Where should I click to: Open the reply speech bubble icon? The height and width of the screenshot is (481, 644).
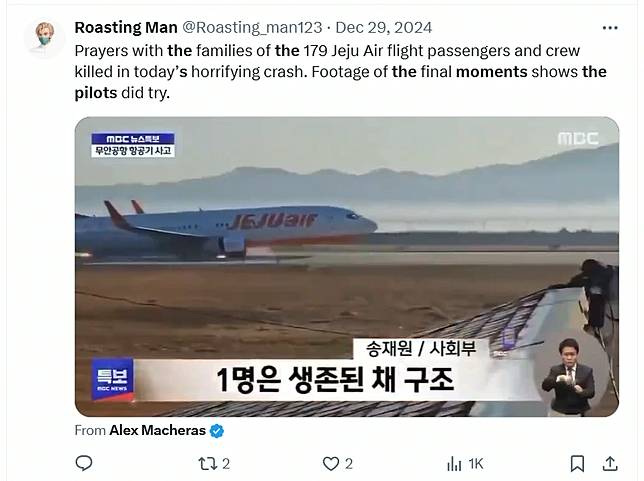(x=84, y=463)
